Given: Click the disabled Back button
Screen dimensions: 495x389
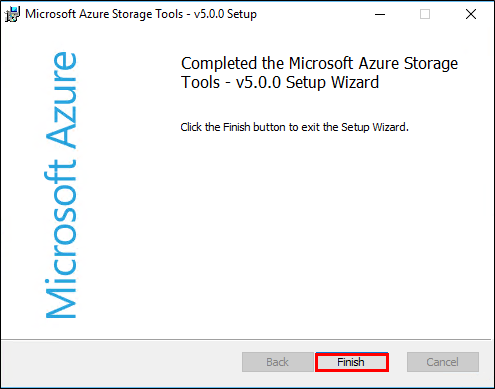Looking at the screenshot, I should click(277, 362).
